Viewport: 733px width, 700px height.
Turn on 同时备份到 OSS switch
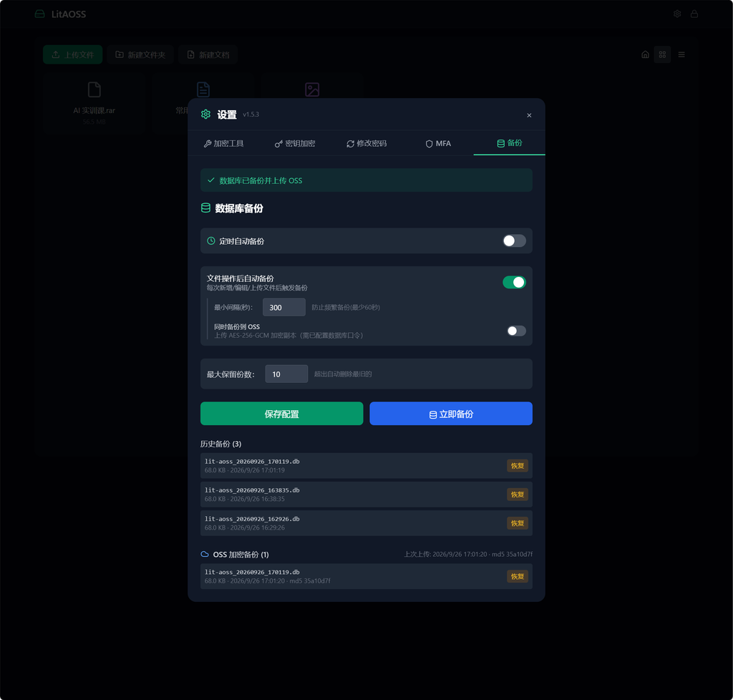point(517,331)
